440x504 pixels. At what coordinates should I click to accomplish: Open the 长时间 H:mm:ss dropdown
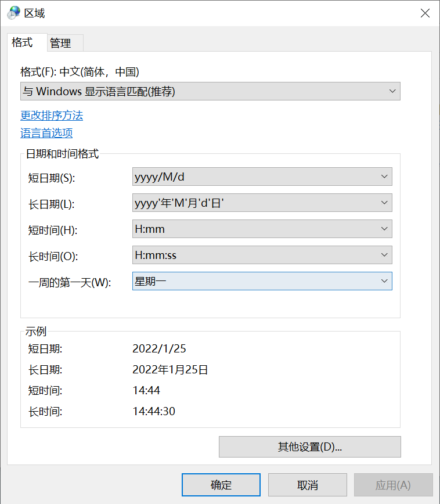click(x=262, y=255)
